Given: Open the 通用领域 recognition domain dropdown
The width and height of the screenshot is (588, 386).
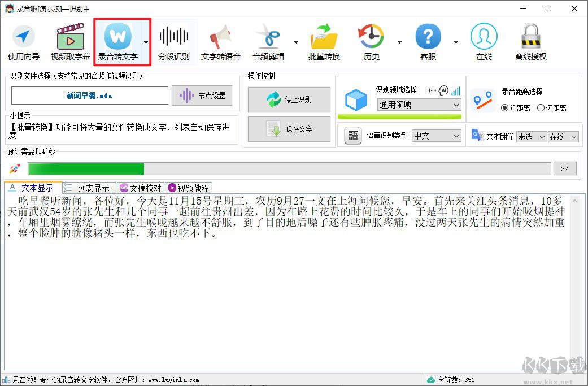Looking at the screenshot, I should click(419, 105).
